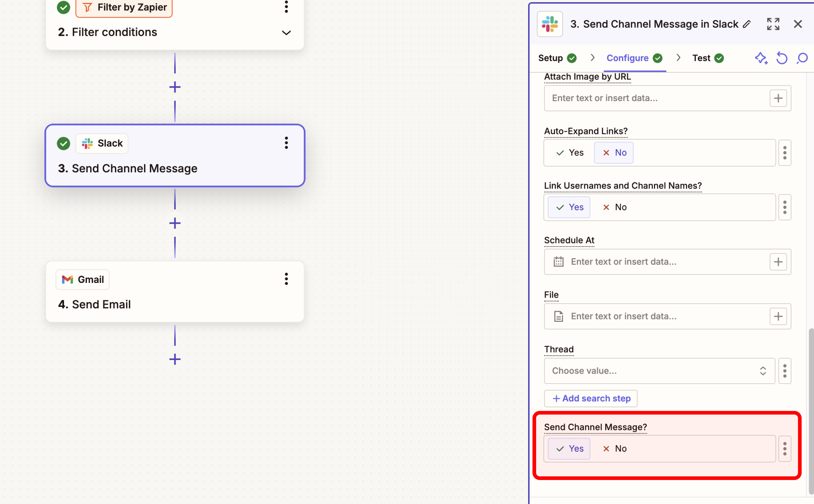Viewport: 814px width, 504px height.
Task: Open options menu beside Thread field
Action: pos(785,371)
